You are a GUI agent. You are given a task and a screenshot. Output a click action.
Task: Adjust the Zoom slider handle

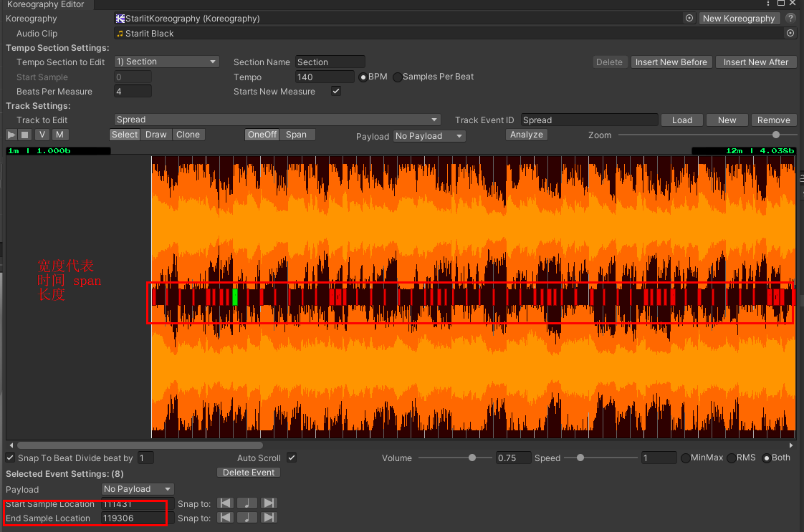tap(776, 135)
